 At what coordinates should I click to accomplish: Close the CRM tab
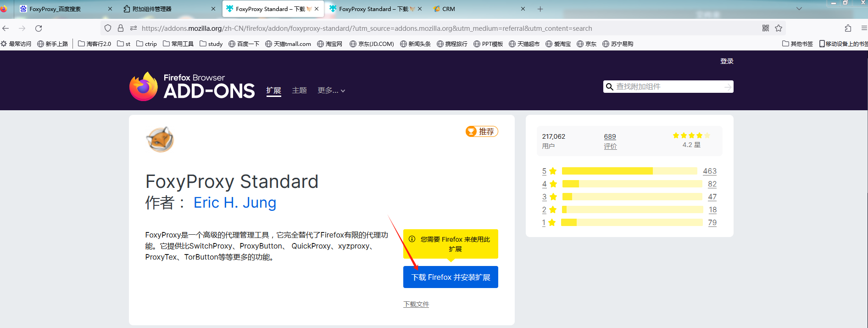click(x=523, y=9)
